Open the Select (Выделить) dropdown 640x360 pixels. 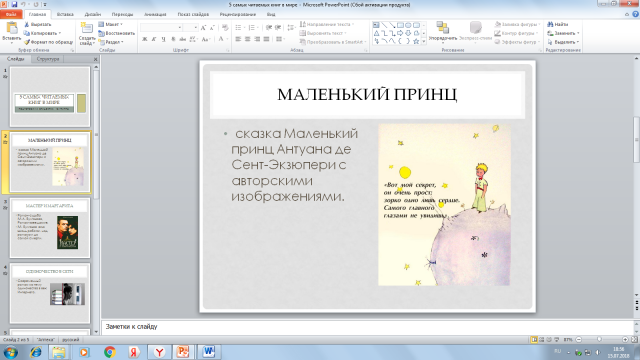(x=563, y=42)
